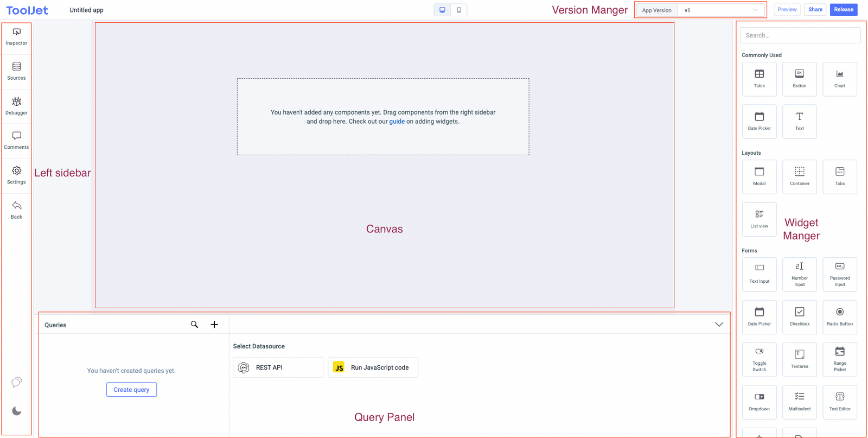Select the Date Picker under Commonly Used

(x=759, y=122)
